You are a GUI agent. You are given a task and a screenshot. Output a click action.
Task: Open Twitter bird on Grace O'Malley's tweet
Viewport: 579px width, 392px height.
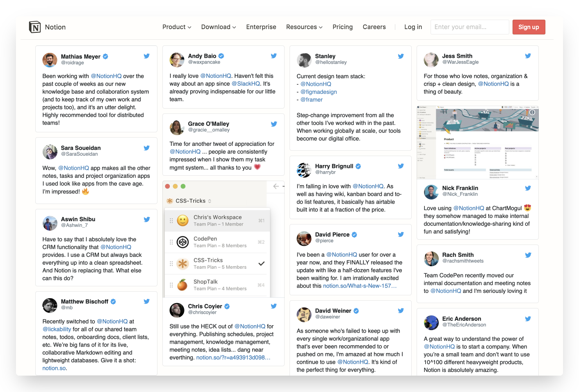pos(274,124)
